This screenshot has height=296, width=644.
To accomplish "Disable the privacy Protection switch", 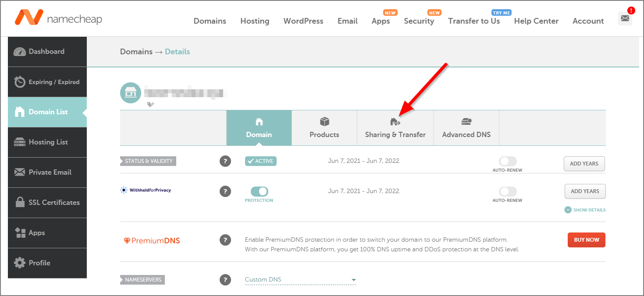I will tap(259, 191).
